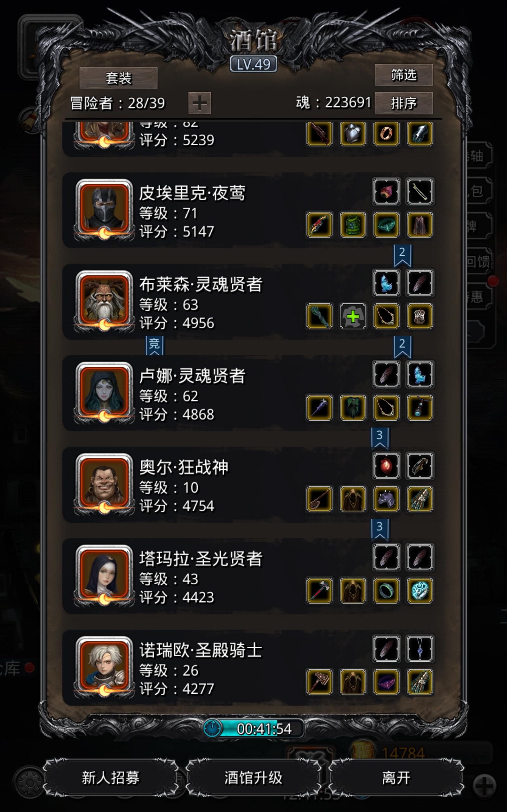Screen dimensions: 507x812
Task: Click 诺瑞欧·圣殿骑士's pendant accessory slot
Action: click(x=420, y=649)
